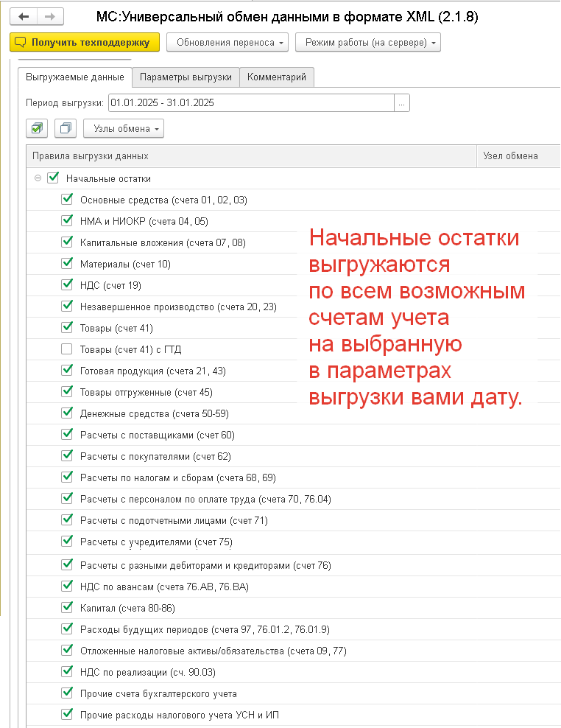Select row text Материалы (счет 10)

125,265
